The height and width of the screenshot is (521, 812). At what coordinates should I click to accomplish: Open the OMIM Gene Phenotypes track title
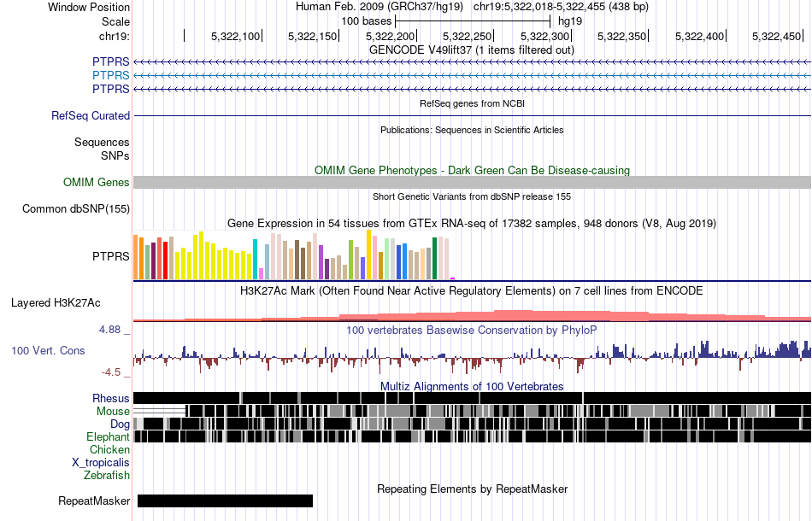473,170
